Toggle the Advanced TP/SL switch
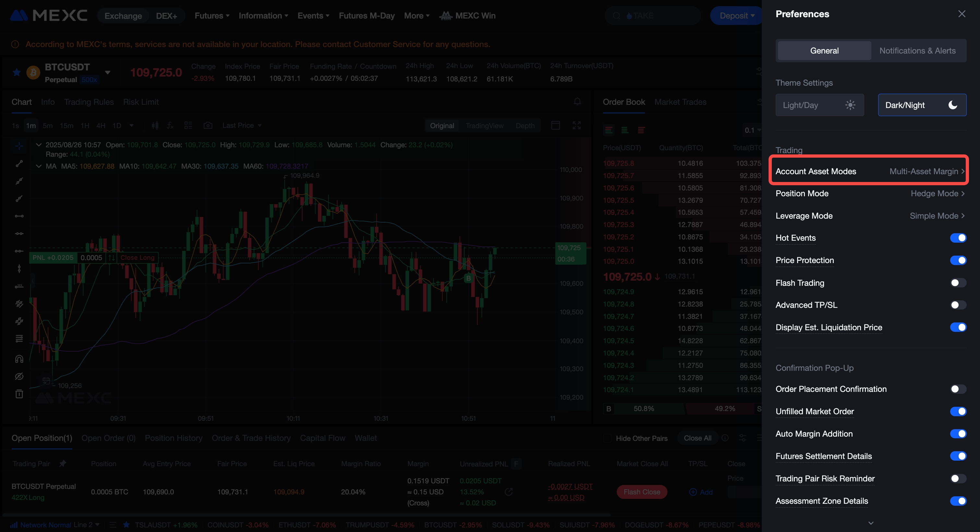Screen dimensions: 980x532 958,305
